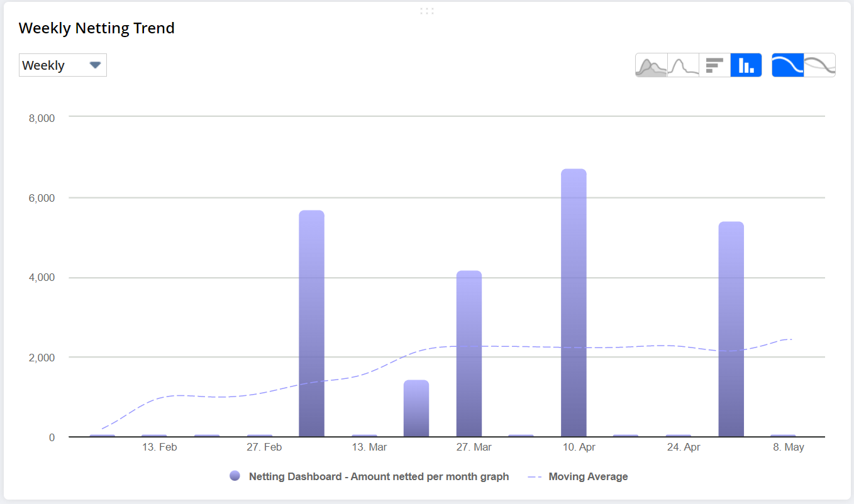The height and width of the screenshot is (504, 854).
Task: Toggle Netting Dashboard amount netted legend label
Action: [379, 476]
